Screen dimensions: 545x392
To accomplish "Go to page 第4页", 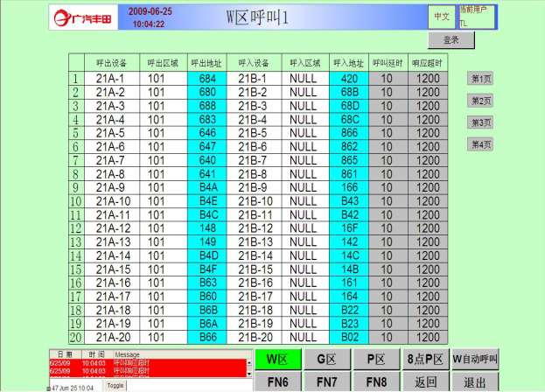I will point(480,144).
